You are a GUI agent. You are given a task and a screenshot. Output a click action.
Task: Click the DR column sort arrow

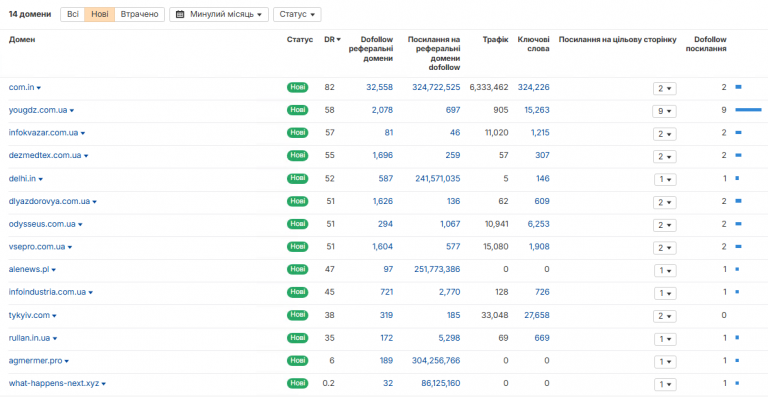coord(338,40)
